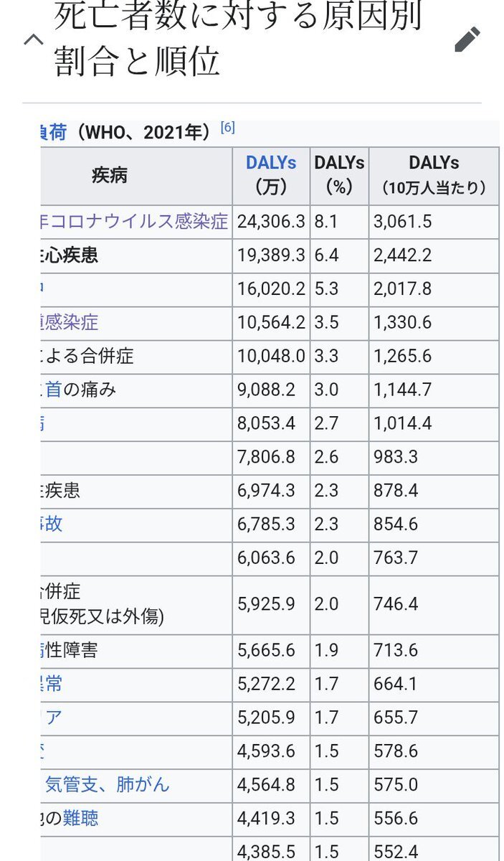Open footnote reference [6]
504x861 pixels.
coord(227,128)
